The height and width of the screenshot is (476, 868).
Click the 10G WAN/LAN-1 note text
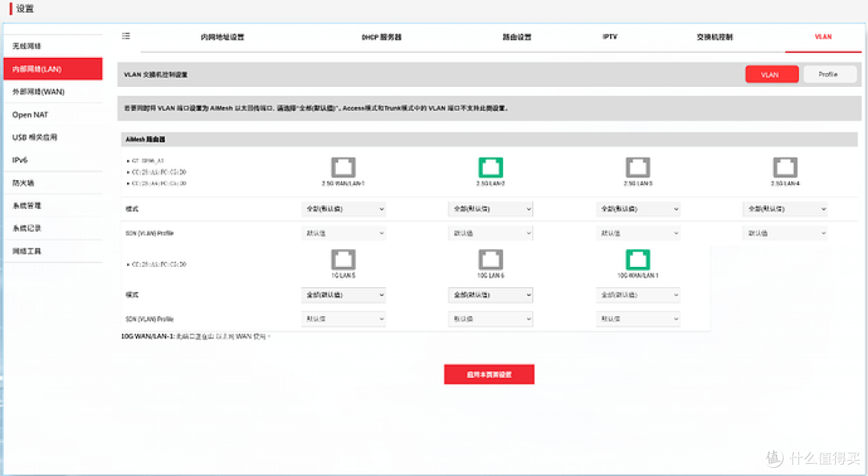point(195,336)
